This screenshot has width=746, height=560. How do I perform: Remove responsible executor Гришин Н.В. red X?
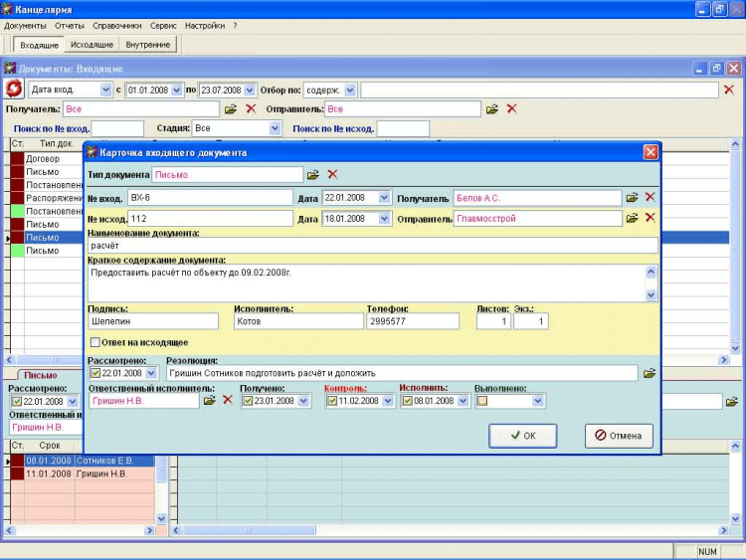click(227, 400)
